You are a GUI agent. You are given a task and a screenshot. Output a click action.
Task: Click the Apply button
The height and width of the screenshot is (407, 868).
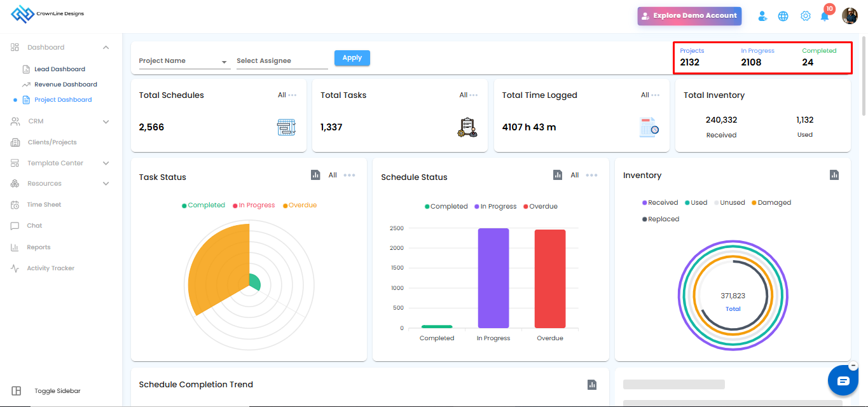352,58
